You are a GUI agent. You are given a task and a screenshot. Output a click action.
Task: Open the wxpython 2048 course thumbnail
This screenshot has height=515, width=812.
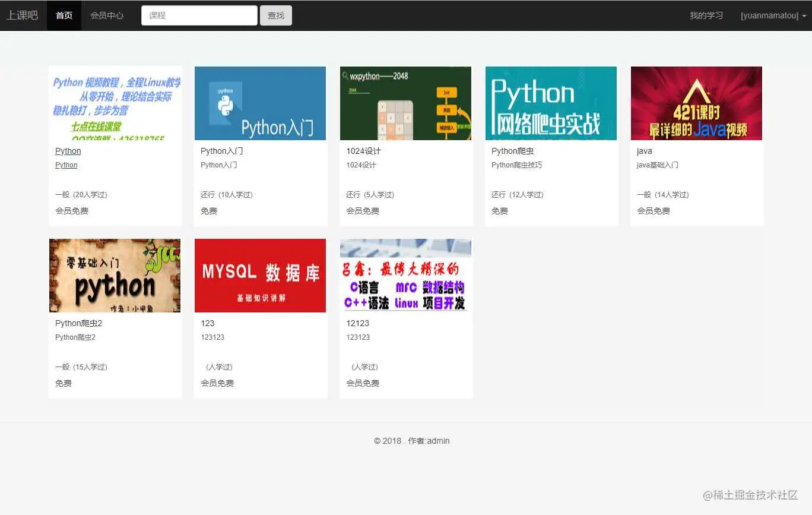(x=405, y=103)
